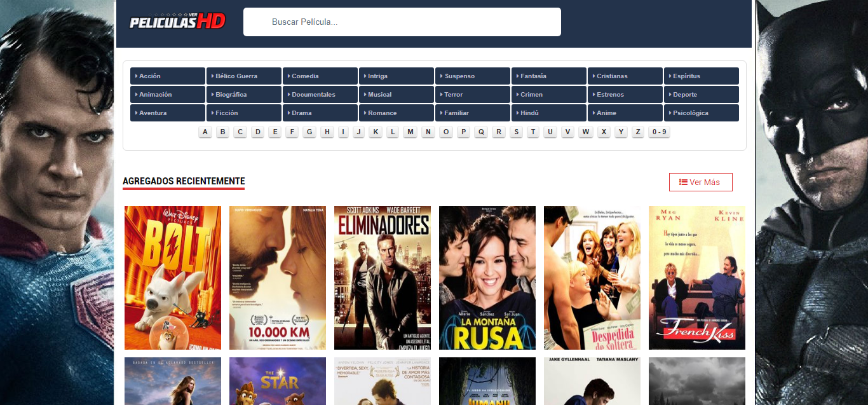868x405 pixels.
Task: Filter movies by letter F
Action: pos(292,132)
